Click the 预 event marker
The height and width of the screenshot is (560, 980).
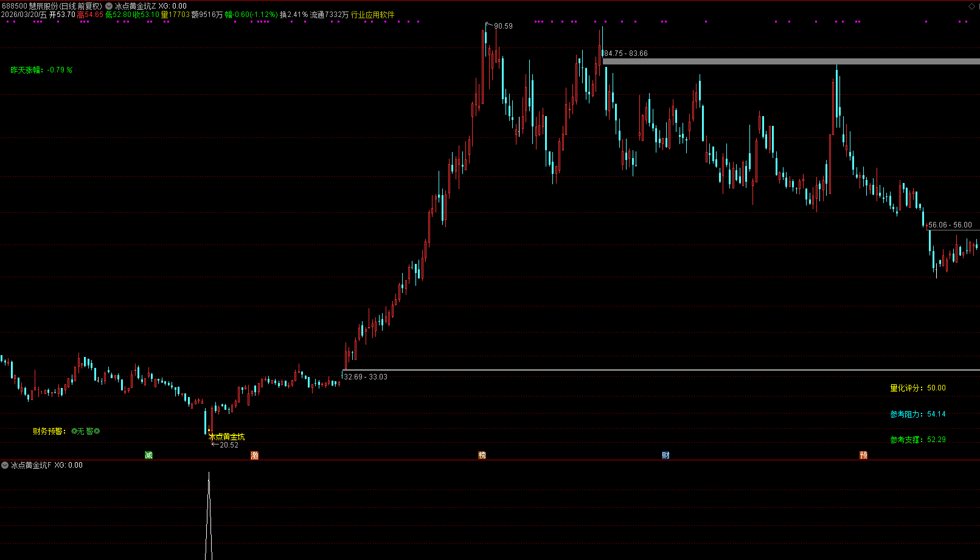coord(863,455)
